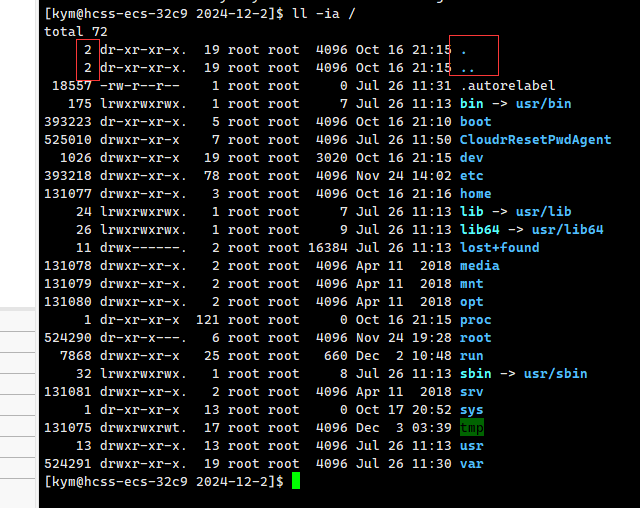Viewport: 640px width, 508px height.
Task: Click the 'proc' directory name
Action: 476,319
